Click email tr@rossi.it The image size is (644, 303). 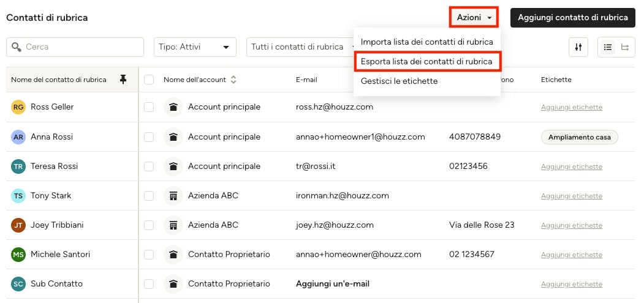click(315, 166)
